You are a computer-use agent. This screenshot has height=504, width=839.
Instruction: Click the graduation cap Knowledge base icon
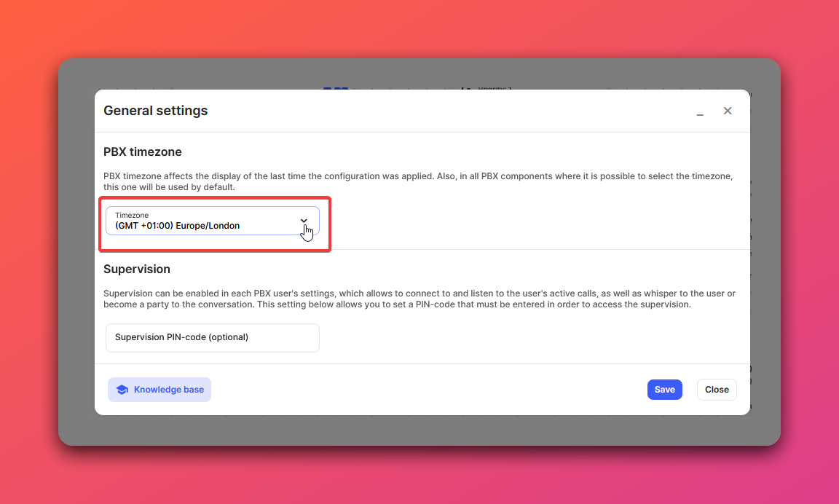point(122,390)
